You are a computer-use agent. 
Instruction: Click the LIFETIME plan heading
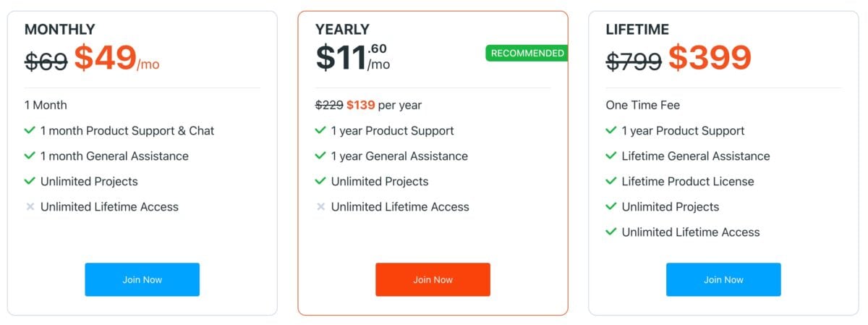(637, 30)
